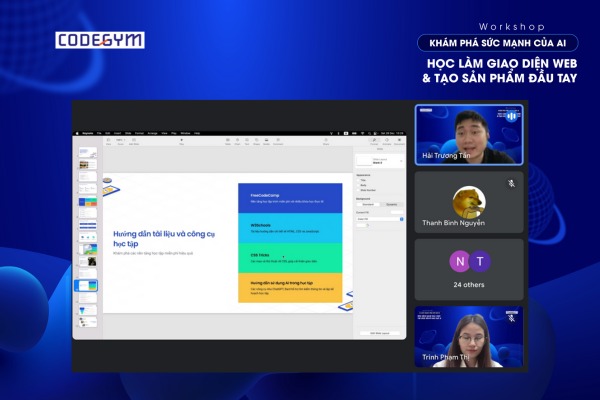
Task: Open the 24 others participants tile
Action: [469, 268]
